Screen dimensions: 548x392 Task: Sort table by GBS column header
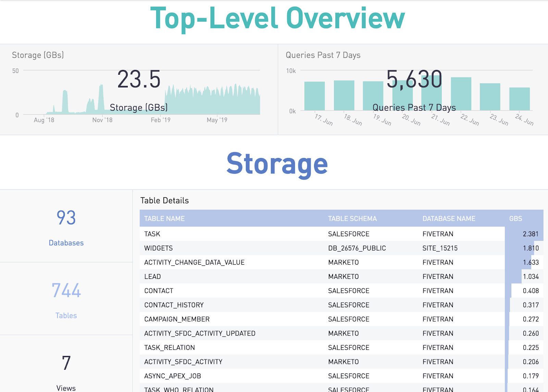tap(515, 219)
